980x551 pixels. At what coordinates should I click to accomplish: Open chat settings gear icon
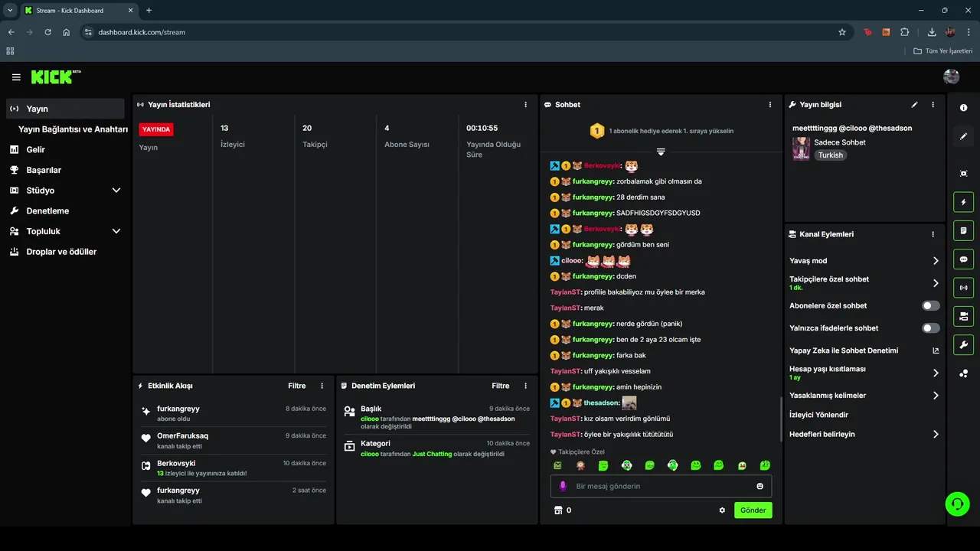point(722,510)
